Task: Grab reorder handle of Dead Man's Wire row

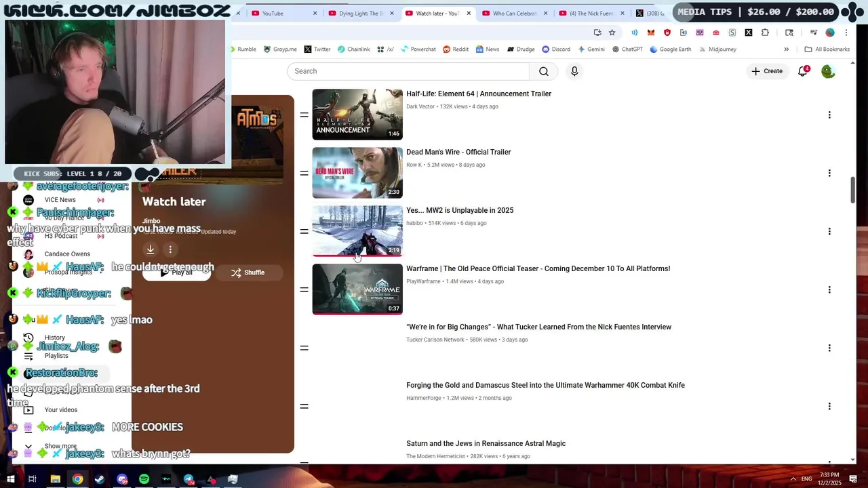Action: (304, 174)
